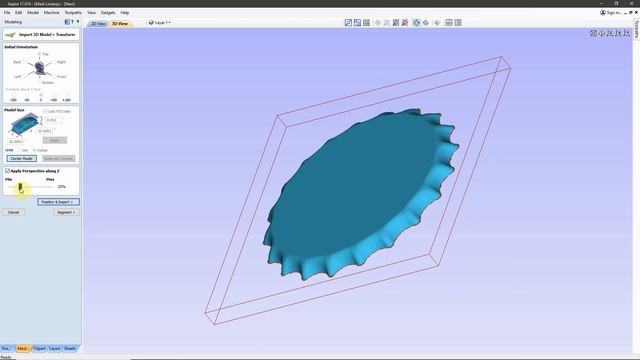Click the third view-direction icon in 3D view corner
This screenshot has width=640, height=360.
pyautogui.click(x=610, y=33)
